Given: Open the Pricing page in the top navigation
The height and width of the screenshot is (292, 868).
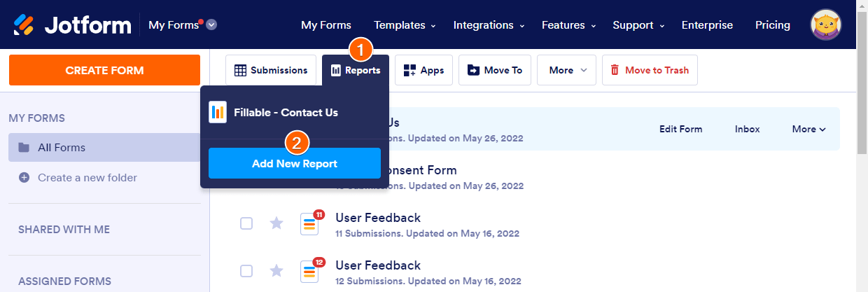Looking at the screenshot, I should (x=772, y=25).
